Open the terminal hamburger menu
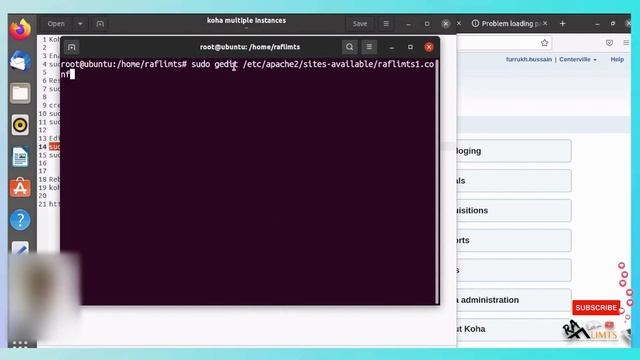Viewport: 640px width, 360px height. click(x=369, y=47)
